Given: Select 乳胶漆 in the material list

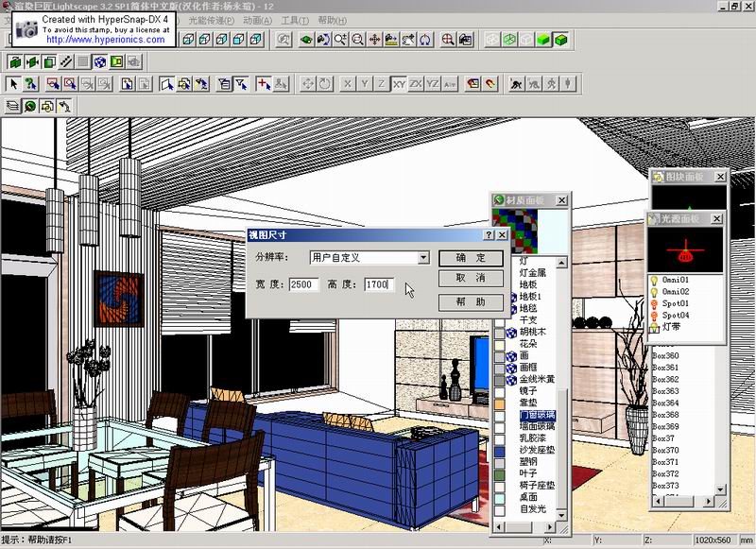Looking at the screenshot, I should click(x=533, y=438).
